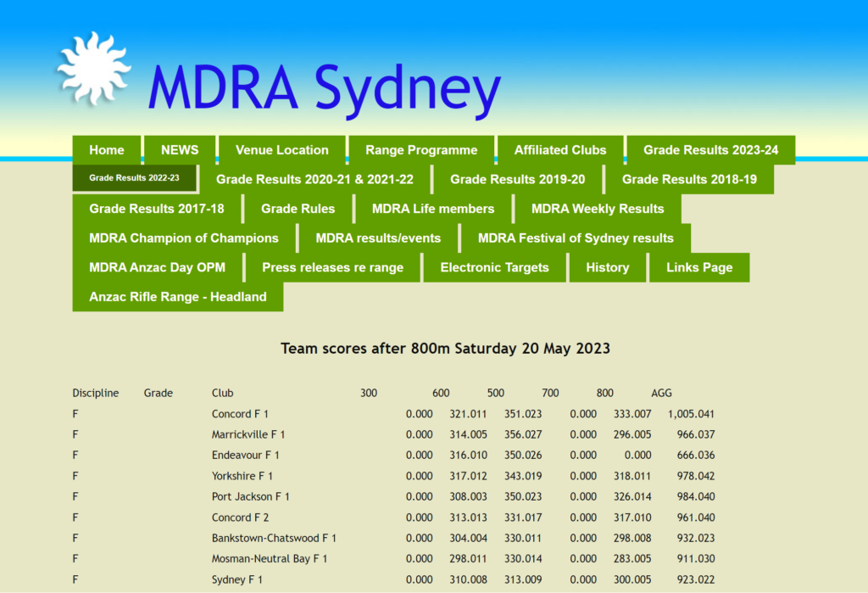Open Grade Results 2020-21 & 2021-22

(314, 180)
